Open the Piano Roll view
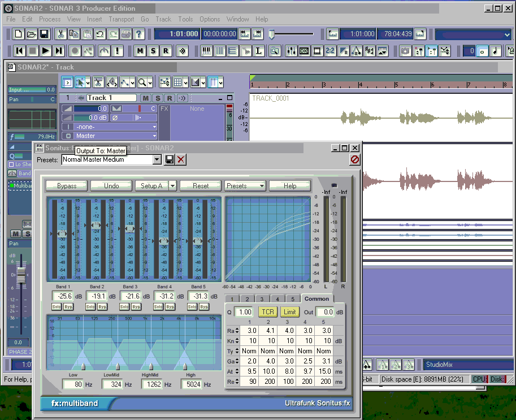 point(206,51)
